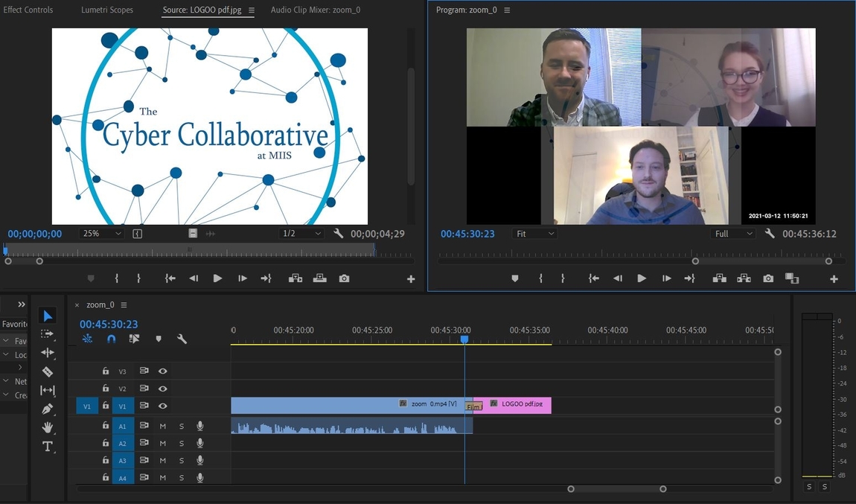Open Source monitor 25% zoom dropdown

click(x=101, y=234)
